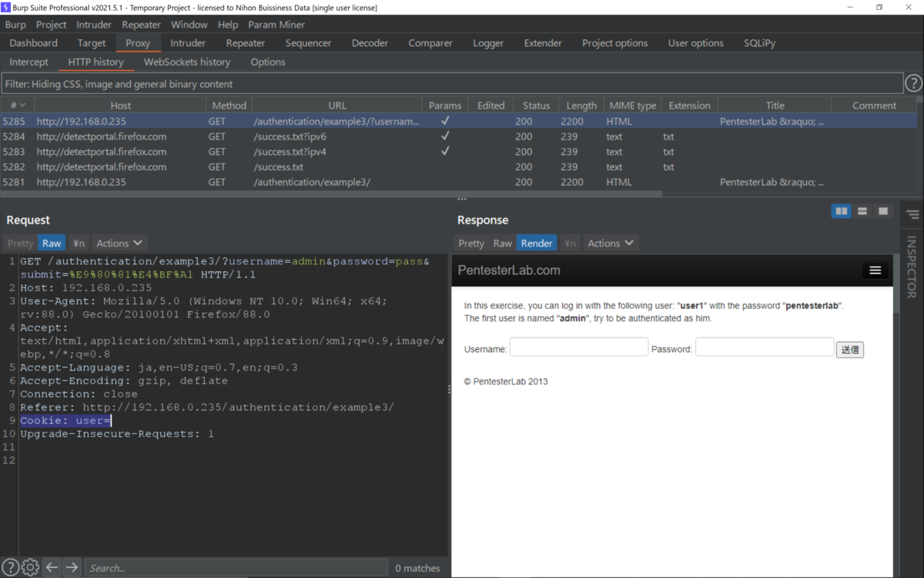Viewport: 924px width, 578px height.
Task: Open the Intercept sub-tab
Action: point(28,62)
